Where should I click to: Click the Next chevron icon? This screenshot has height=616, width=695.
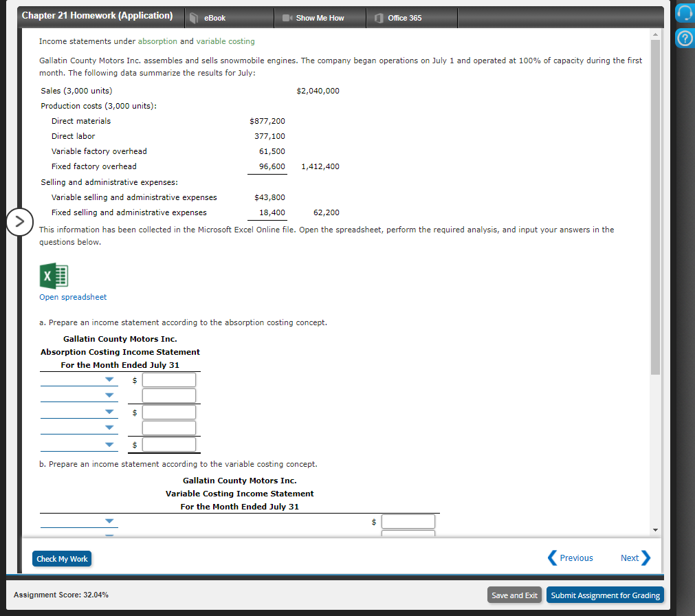646,558
